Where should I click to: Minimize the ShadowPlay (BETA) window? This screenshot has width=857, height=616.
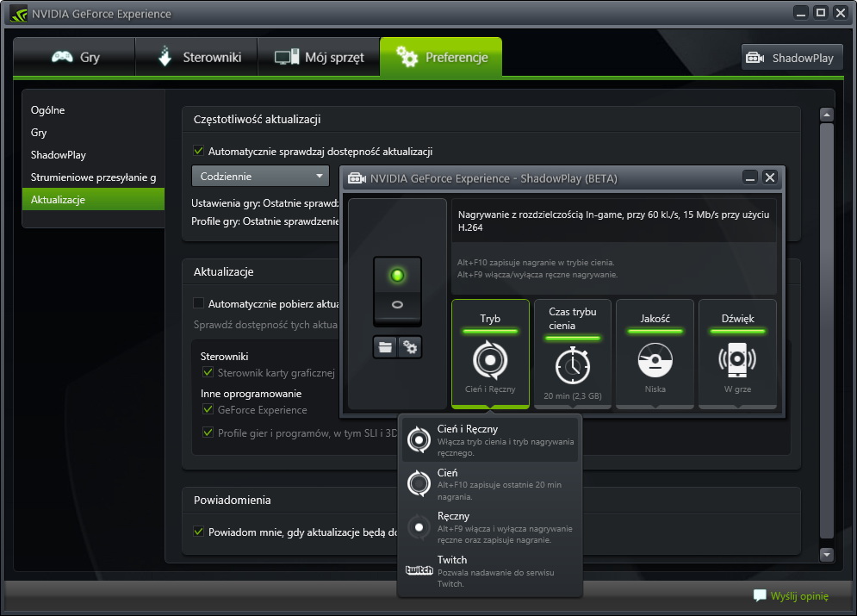pyautogui.click(x=750, y=177)
